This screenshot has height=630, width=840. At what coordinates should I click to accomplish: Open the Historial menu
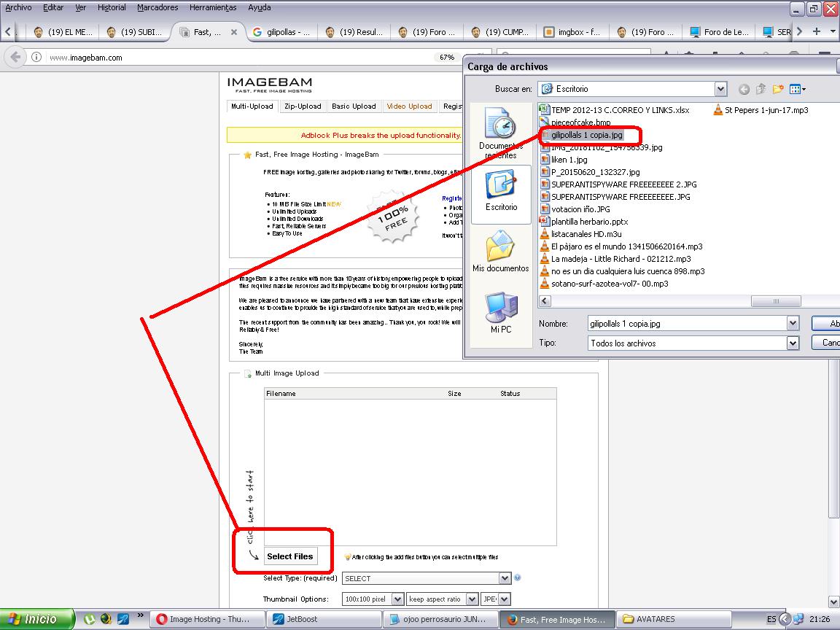pyautogui.click(x=112, y=7)
